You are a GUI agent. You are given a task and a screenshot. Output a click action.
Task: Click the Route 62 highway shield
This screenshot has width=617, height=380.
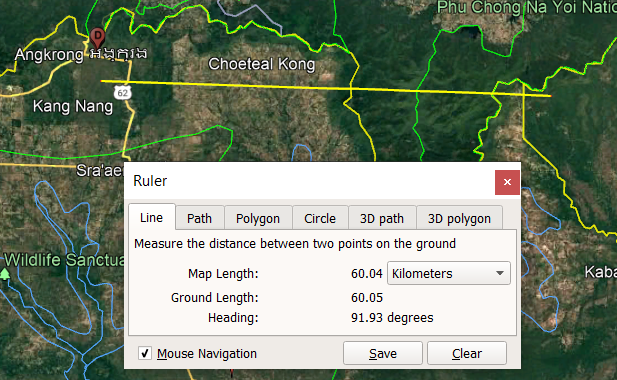[122, 93]
